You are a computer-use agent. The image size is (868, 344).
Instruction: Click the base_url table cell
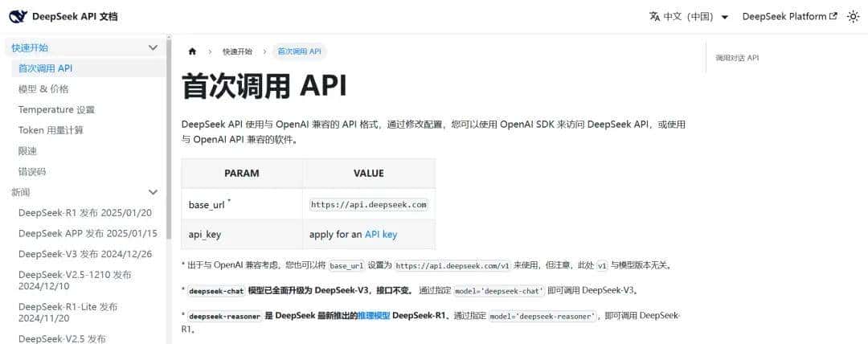[242, 204]
